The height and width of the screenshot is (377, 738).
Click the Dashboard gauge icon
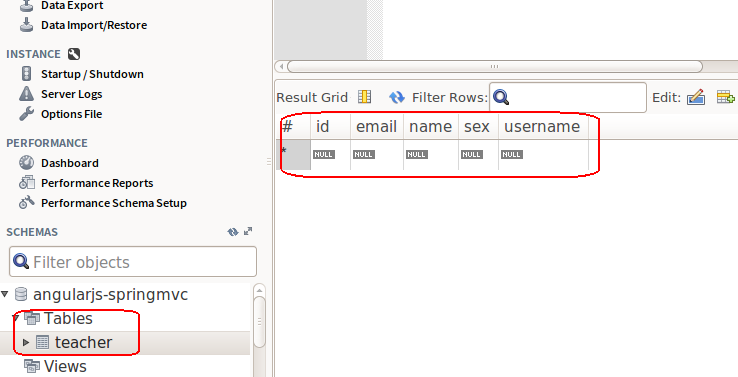pyautogui.click(x=26, y=162)
